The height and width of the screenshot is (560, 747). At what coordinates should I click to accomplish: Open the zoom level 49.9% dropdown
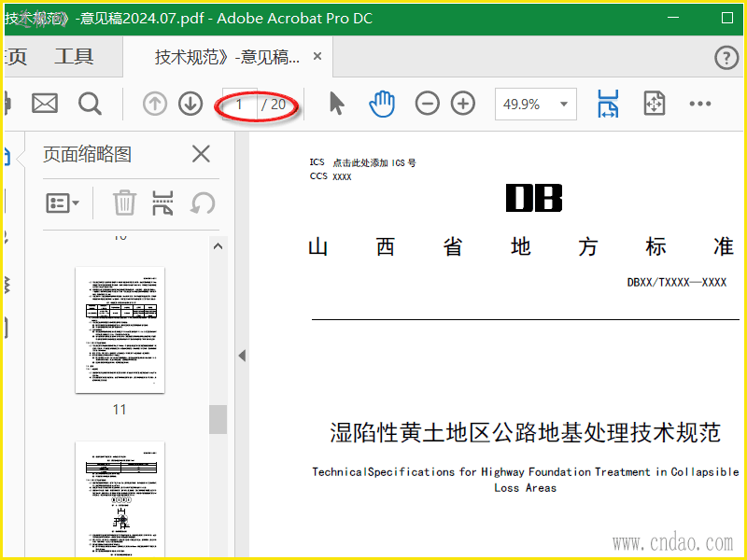point(535,104)
